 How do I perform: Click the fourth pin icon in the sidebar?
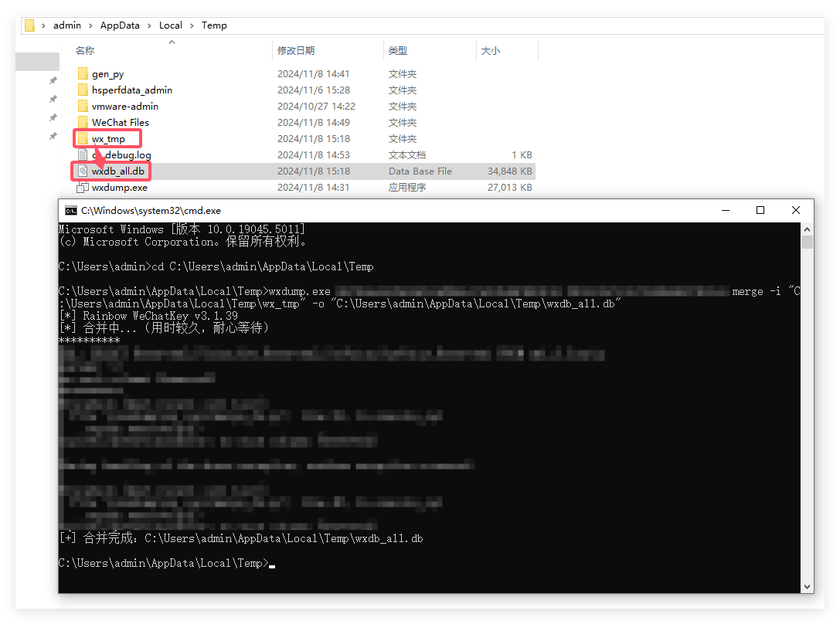pyautogui.click(x=53, y=136)
